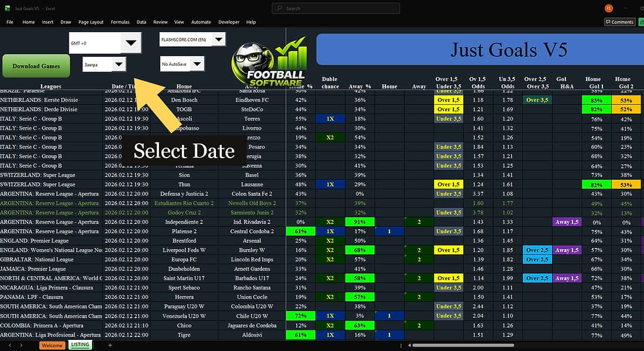This screenshot has width=644, height=351.
Task: Select the Jaguares de Cordoba cell
Action: coord(252,326)
